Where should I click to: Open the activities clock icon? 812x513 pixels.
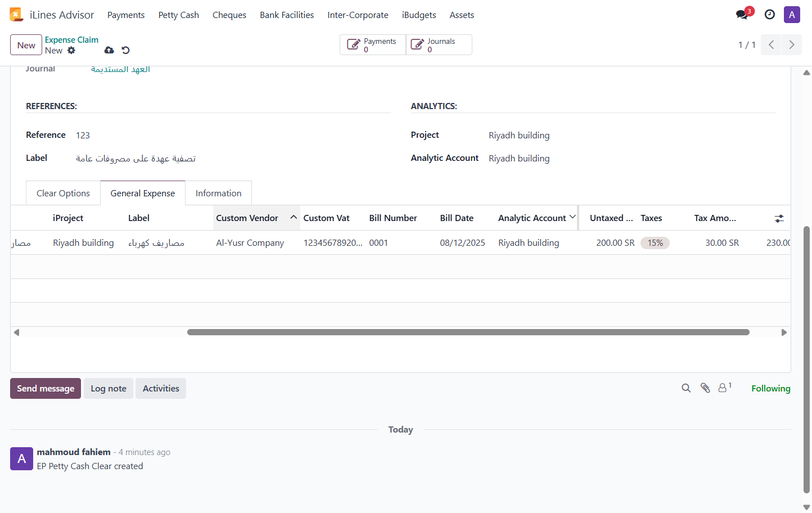770,15
